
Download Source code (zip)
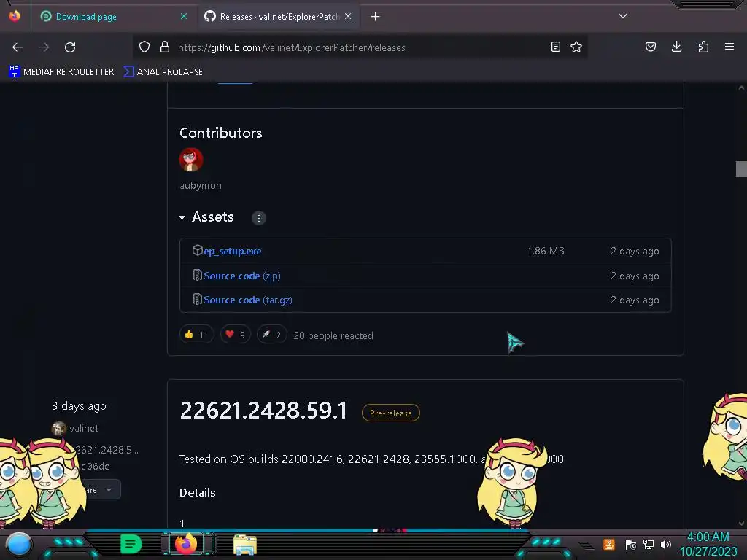pyautogui.click(x=242, y=276)
